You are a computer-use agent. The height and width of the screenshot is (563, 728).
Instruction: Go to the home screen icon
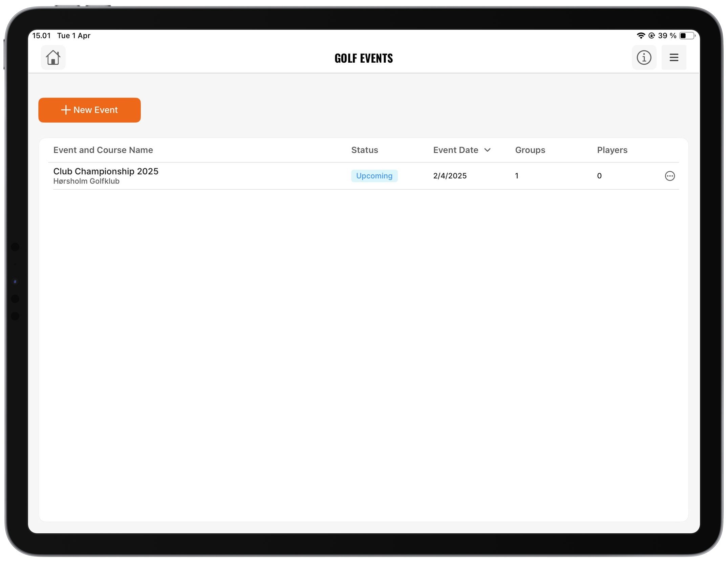53,58
